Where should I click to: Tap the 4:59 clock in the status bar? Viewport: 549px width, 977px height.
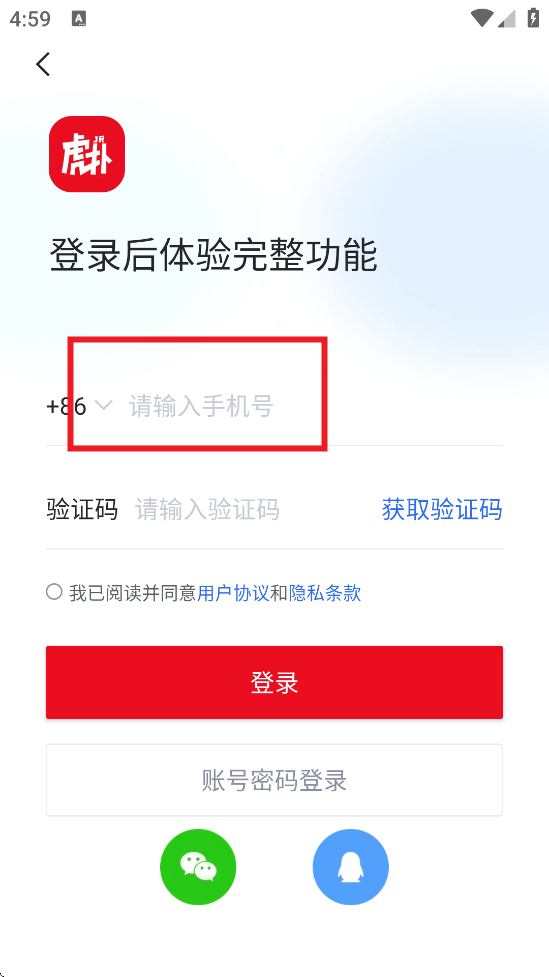pos(30,19)
